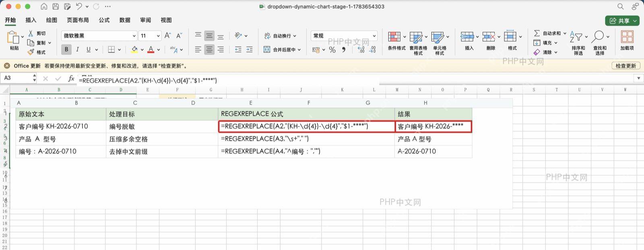
Task: Align text to top of cell
Action: (198, 35)
